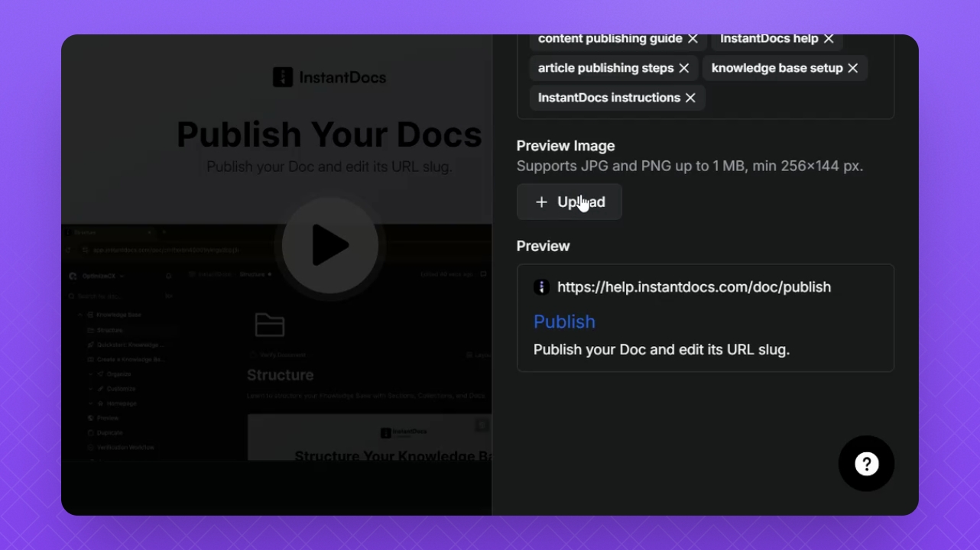
Task: Delete the "article publishing steps" tag
Action: [x=684, y=68]
